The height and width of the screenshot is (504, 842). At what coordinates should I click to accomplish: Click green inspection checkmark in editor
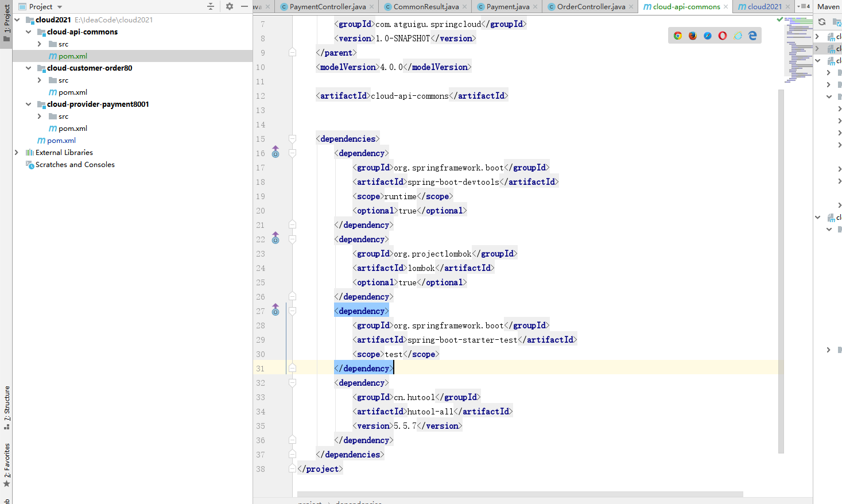780,20
